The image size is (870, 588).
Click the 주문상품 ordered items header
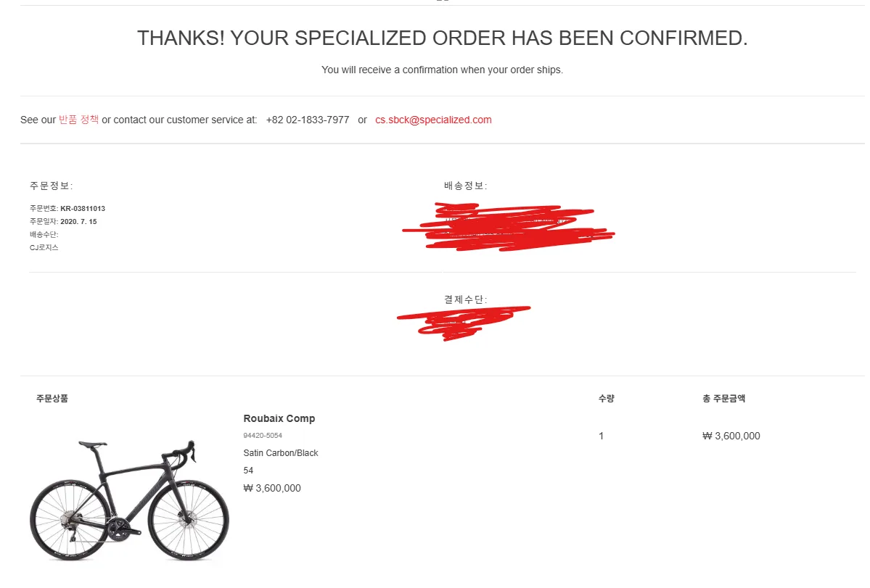pos(52,399)
